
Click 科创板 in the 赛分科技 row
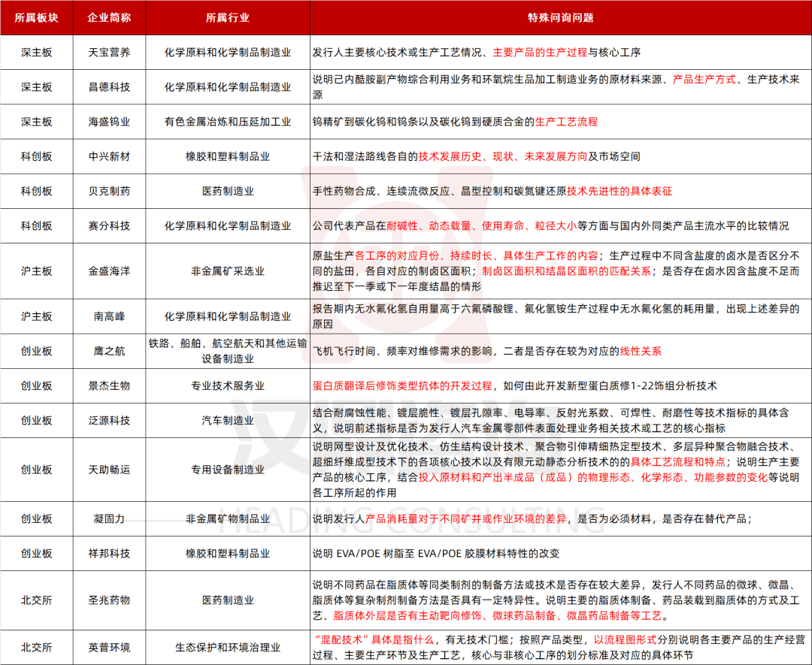36,225
